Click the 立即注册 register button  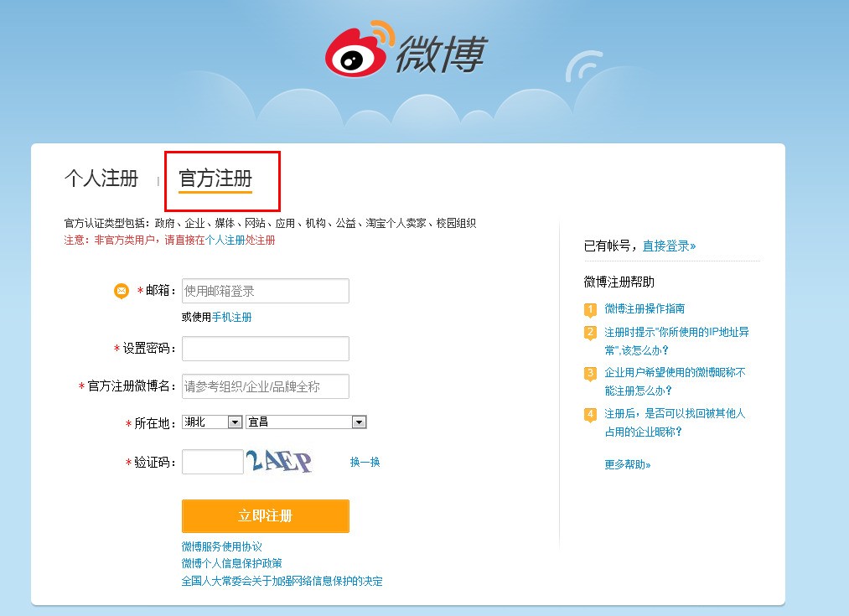point(265,515)
